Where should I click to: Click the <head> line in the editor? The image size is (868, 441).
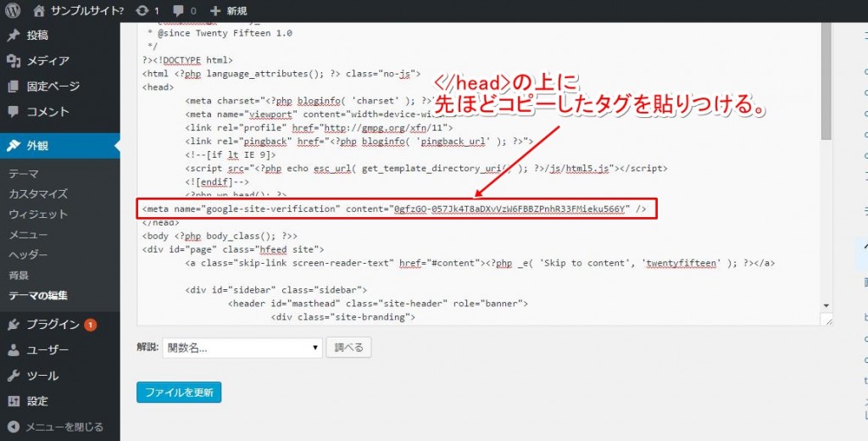(x=159, y=87)
